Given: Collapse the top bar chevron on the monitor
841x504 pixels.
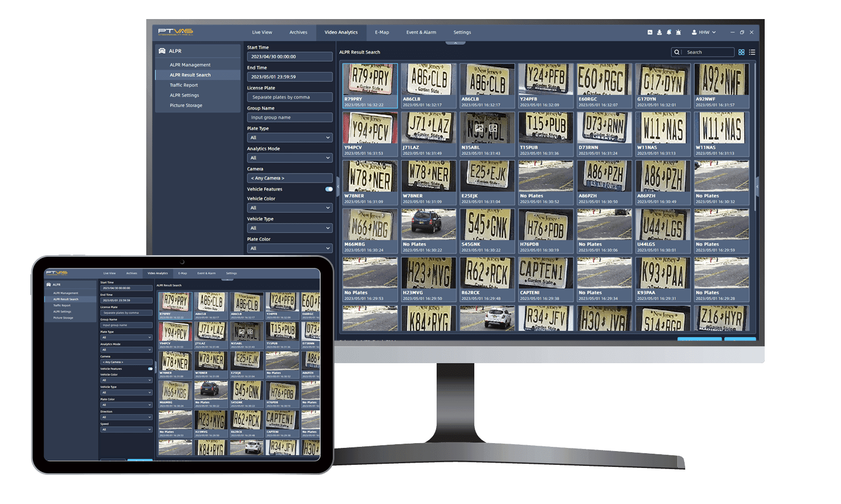Looking at the screenshot, I should click(x=455, y=42).
